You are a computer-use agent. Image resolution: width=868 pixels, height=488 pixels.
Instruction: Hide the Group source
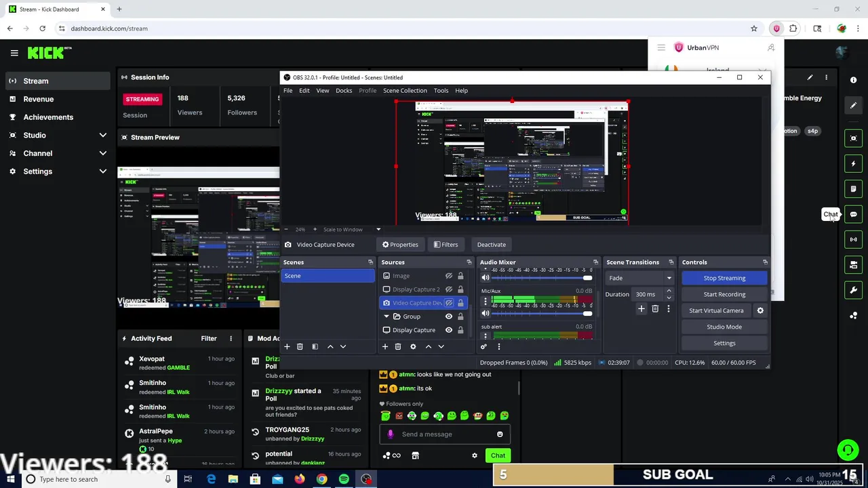click(448, 317)
